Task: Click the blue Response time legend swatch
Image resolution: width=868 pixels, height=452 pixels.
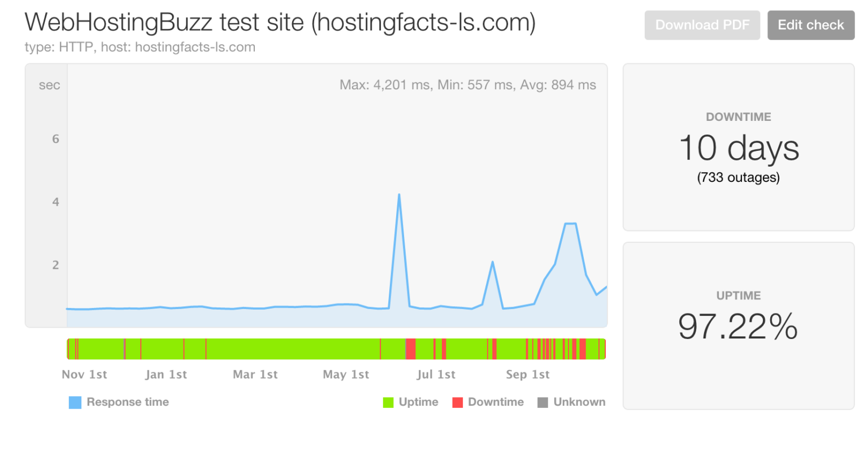Action: coord(75,402)
